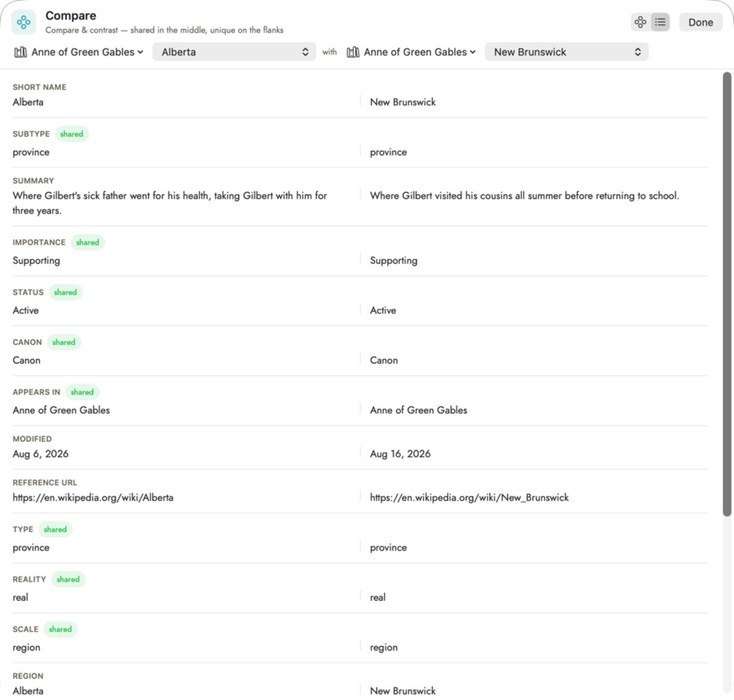
Task: Click the New Brunswick summary about Gilbert's cousins
Action: (524, 196)
